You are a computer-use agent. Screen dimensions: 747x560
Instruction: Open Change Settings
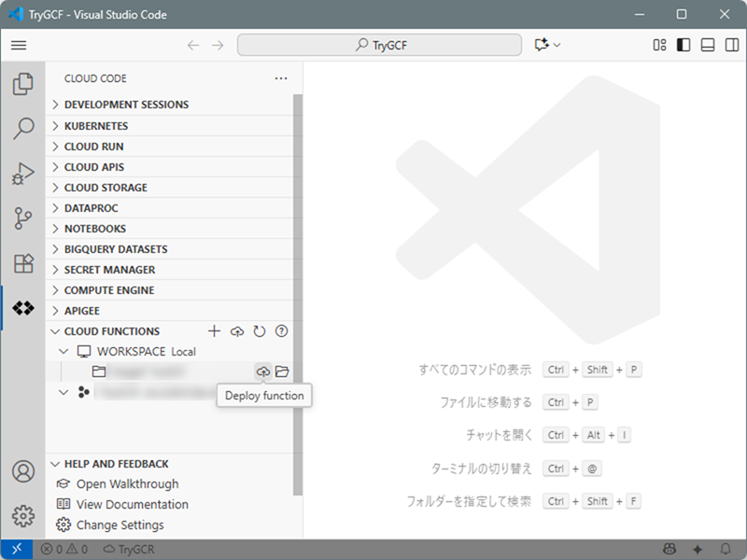120,525
